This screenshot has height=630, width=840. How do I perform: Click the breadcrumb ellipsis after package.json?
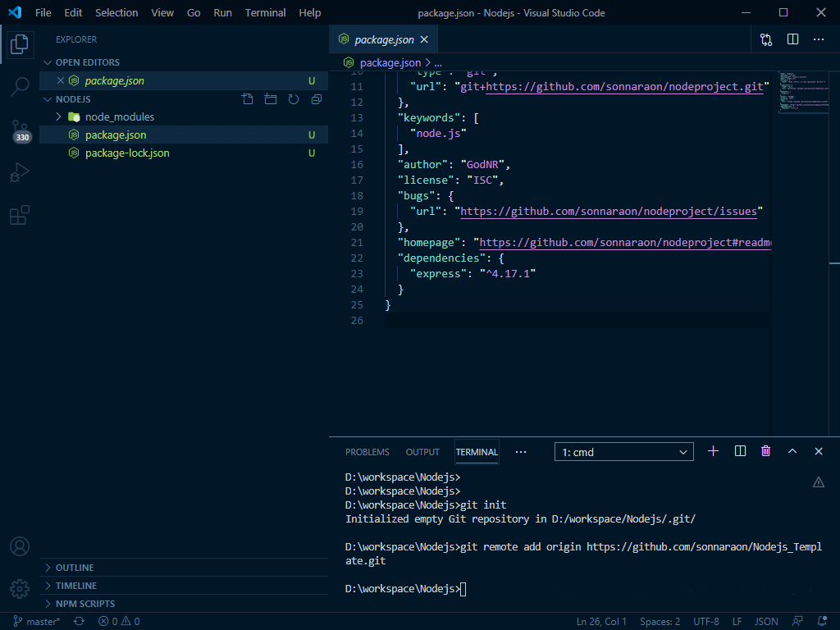coord(438,63)
